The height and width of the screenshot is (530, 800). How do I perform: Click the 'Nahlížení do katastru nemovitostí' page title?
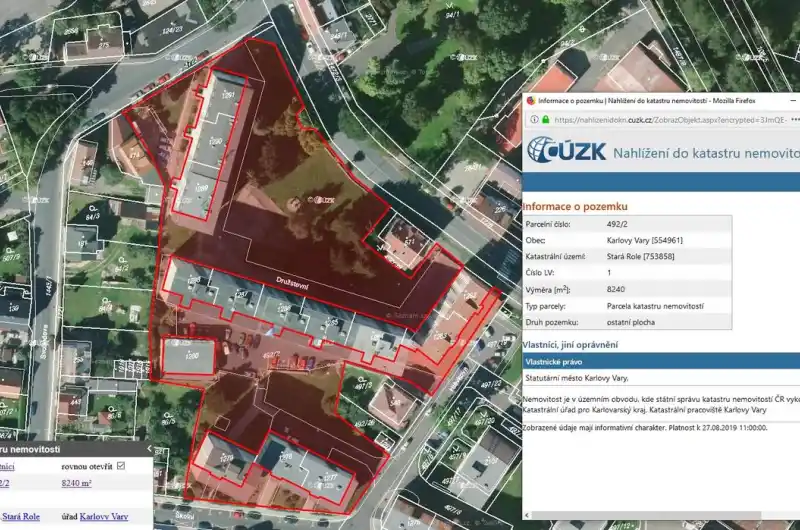tap(707, 153)
